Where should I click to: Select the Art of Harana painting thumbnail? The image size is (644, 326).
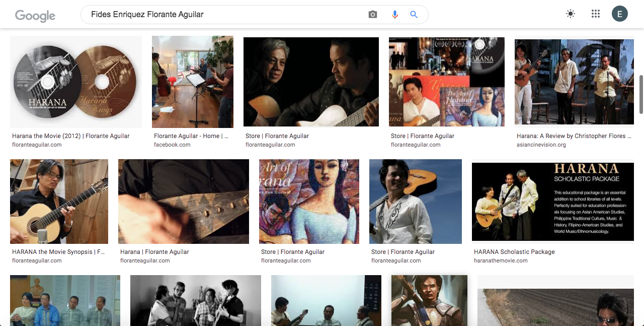point(309,202)
